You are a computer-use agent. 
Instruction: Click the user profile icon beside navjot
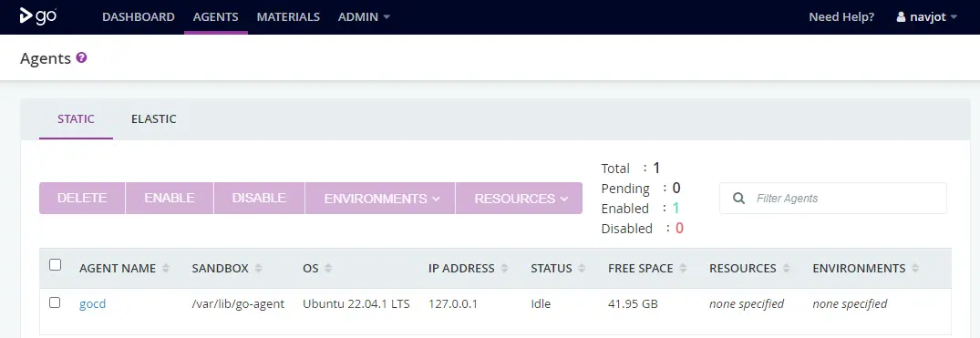[901, 17]
